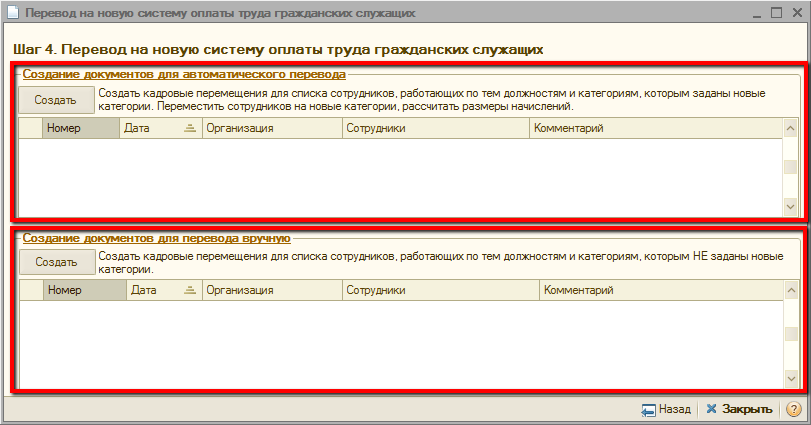Click Комментарий header in upper table
Image resolution: width=811 pixels, height=425 pixels.
[x=655, y=128]
